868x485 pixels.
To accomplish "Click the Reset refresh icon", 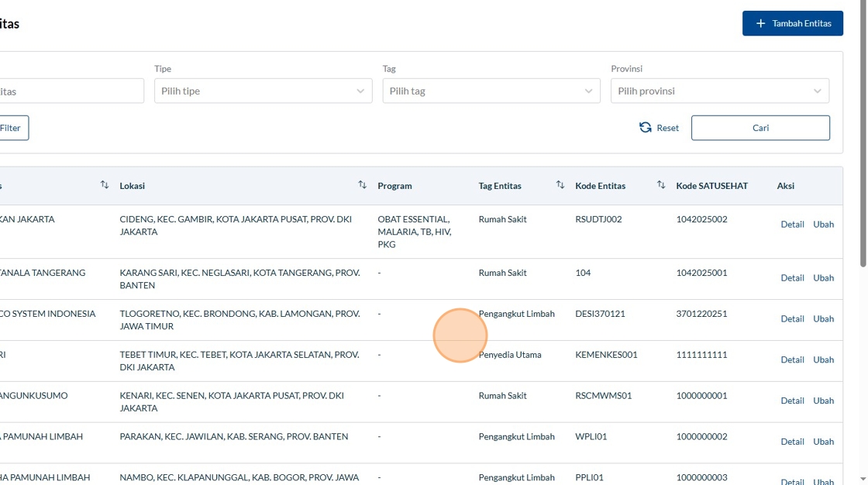I will point(645,128).
